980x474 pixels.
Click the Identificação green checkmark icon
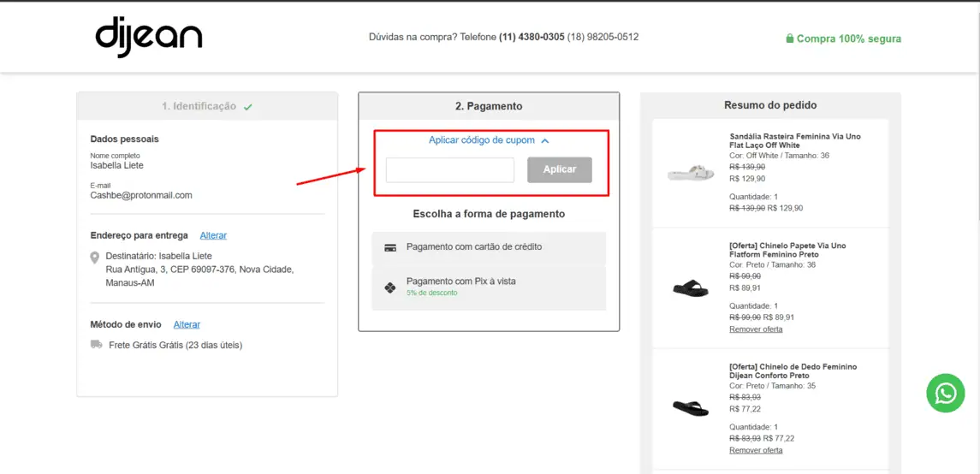pos(248,107)
